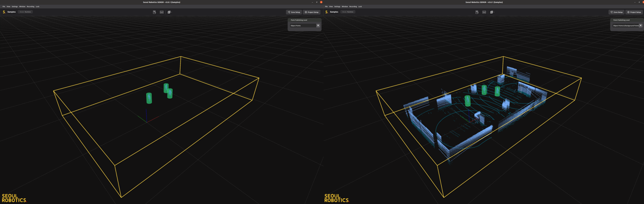Select a green tracked cylinder in the left scene
644x204 pixels.
149,98
